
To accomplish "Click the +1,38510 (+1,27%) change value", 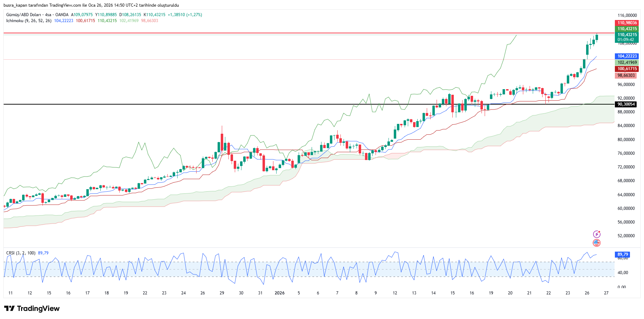I will point(185,15).
